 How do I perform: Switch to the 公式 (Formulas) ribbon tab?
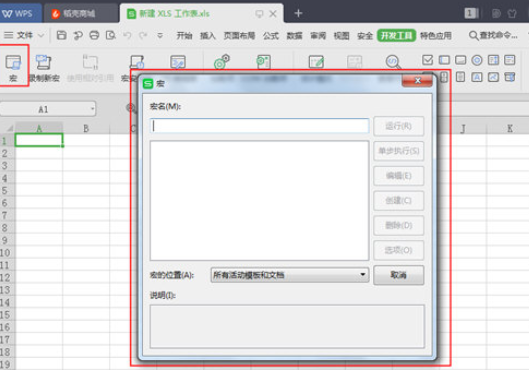pos(271,35)
